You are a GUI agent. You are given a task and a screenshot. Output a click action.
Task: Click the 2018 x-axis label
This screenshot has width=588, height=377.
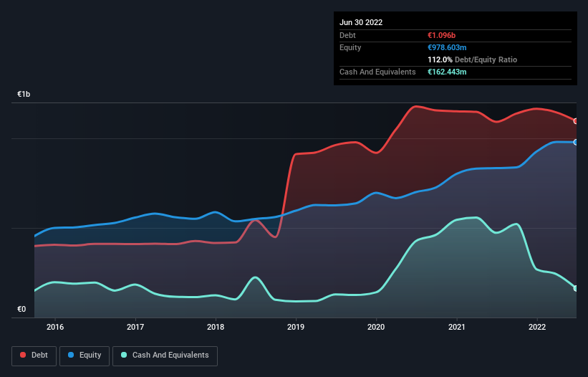point(216,327)
